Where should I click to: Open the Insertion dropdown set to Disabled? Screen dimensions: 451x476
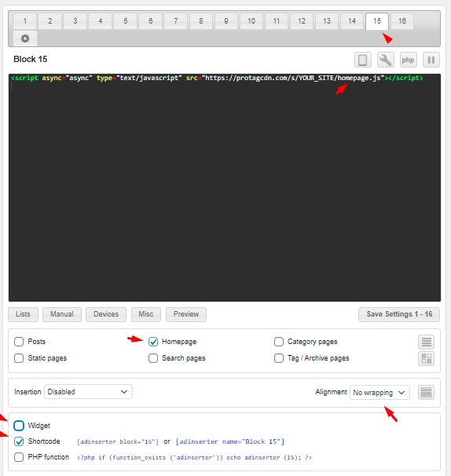tap(88, 392)
